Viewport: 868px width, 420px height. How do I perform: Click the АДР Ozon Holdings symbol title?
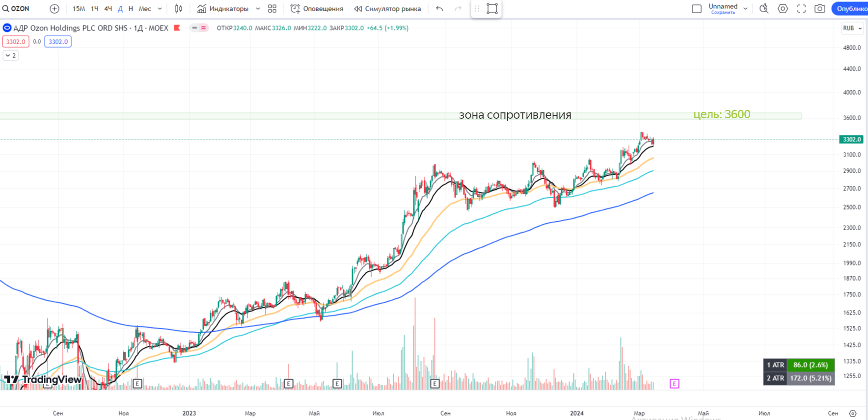(91, 28)
